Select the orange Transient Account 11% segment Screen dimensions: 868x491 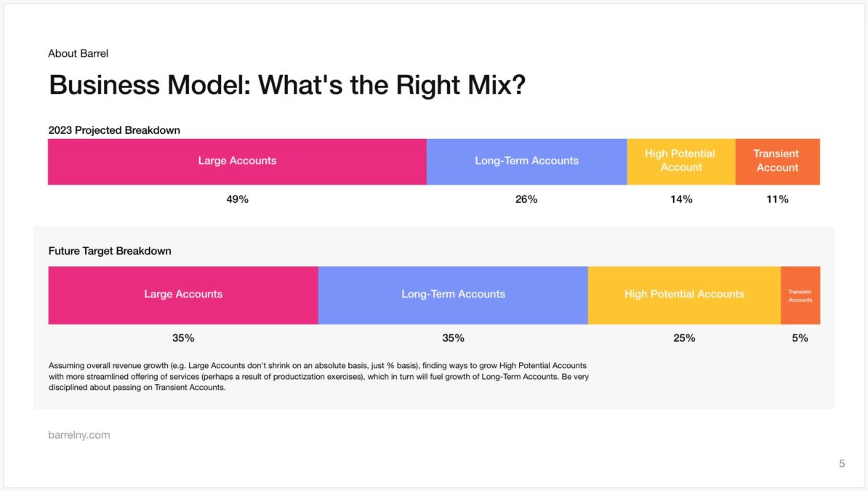tap(778, 161)
